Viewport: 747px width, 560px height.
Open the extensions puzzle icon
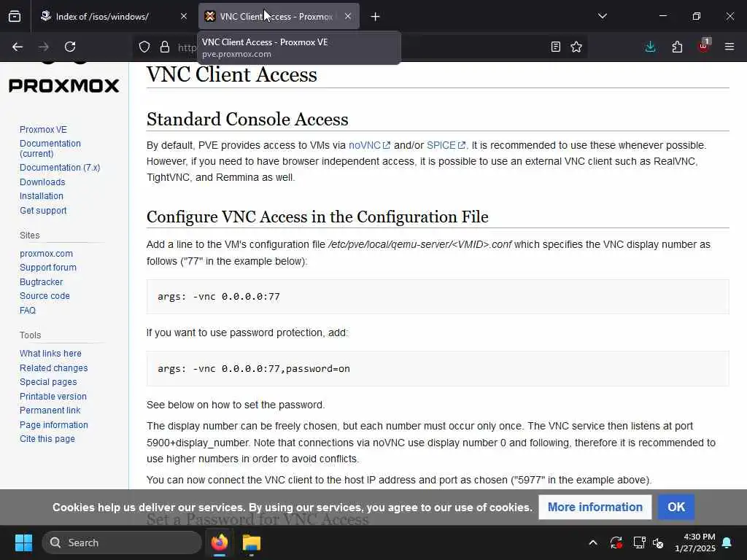[677, 47]
